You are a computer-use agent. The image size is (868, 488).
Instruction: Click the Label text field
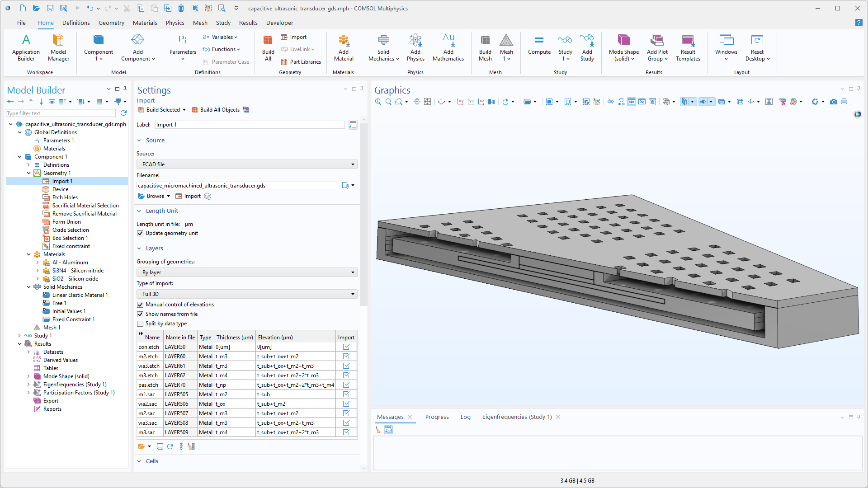250,125
